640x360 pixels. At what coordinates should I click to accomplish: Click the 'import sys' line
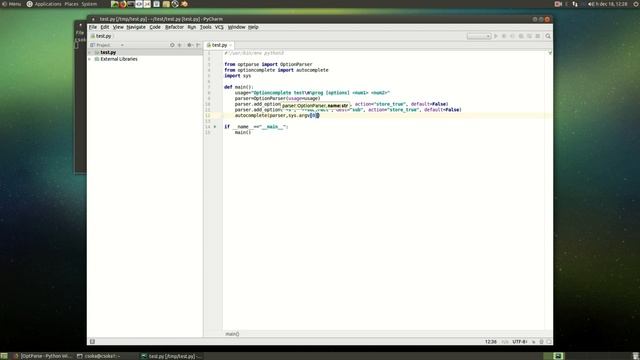237,76
